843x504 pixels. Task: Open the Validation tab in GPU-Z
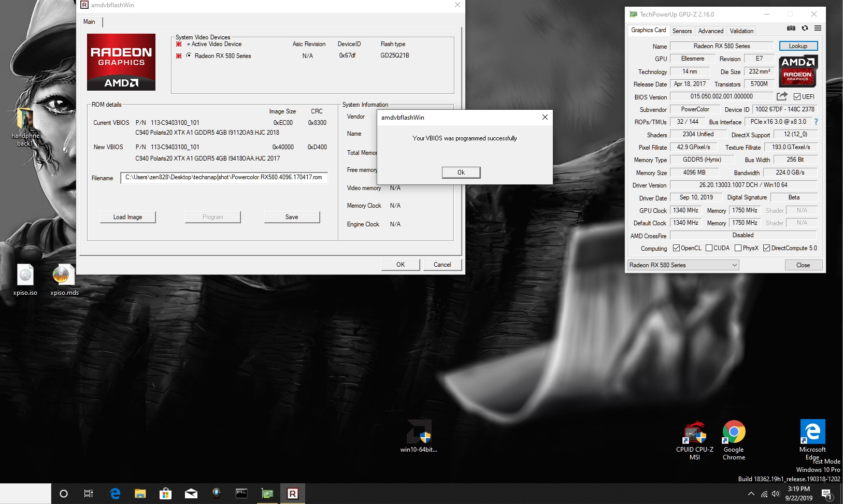[x=741, y=31]
